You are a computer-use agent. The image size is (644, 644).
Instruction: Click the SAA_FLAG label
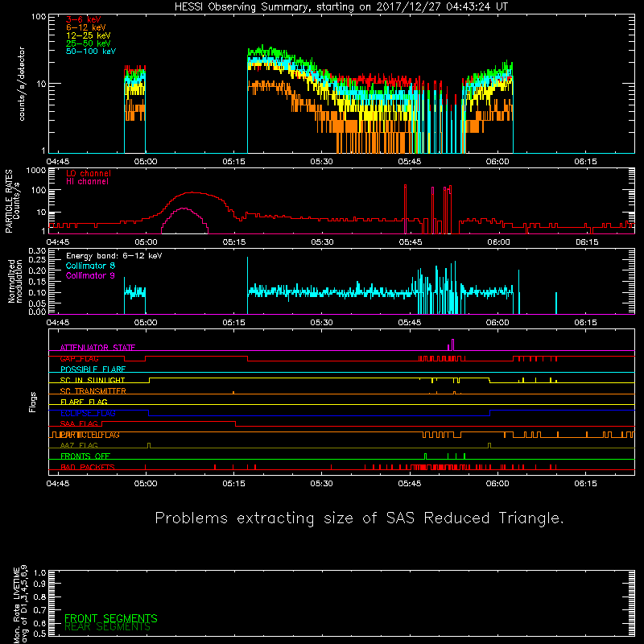(79, 424)
